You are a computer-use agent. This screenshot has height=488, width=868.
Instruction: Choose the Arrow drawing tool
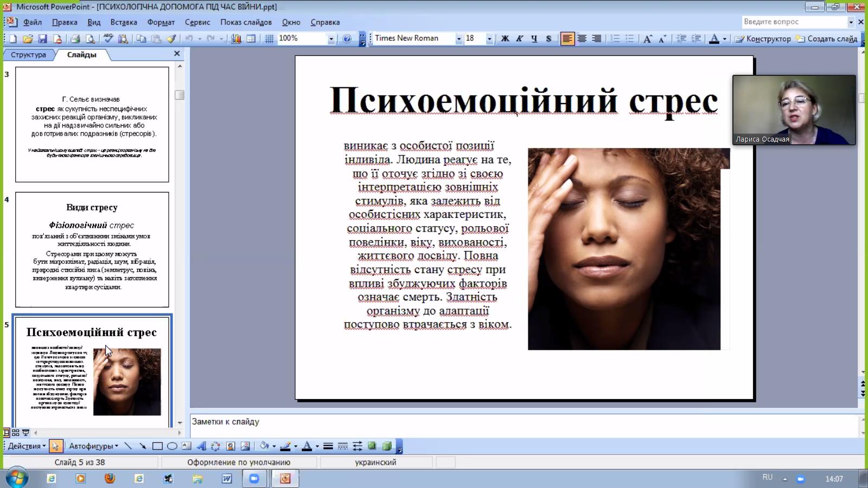click(143, 446)
